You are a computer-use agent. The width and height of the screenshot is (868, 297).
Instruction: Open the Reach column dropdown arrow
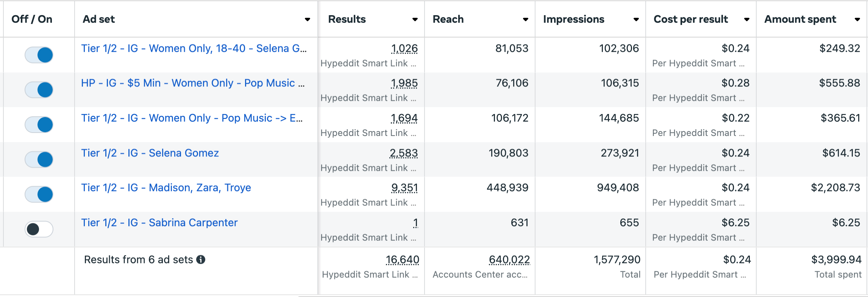click(x=526, y=19)
